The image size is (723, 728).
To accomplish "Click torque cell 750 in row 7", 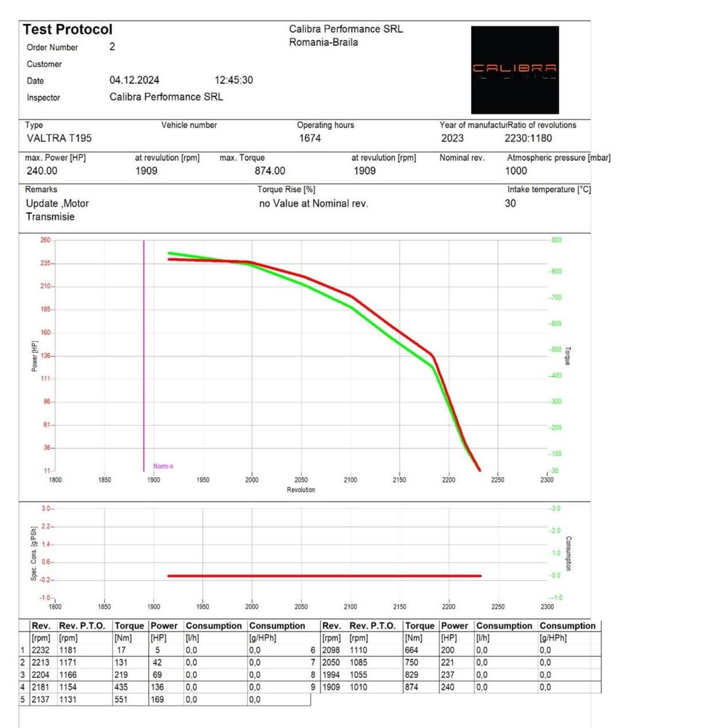I will pyautogui.click(x=412, y=662).
